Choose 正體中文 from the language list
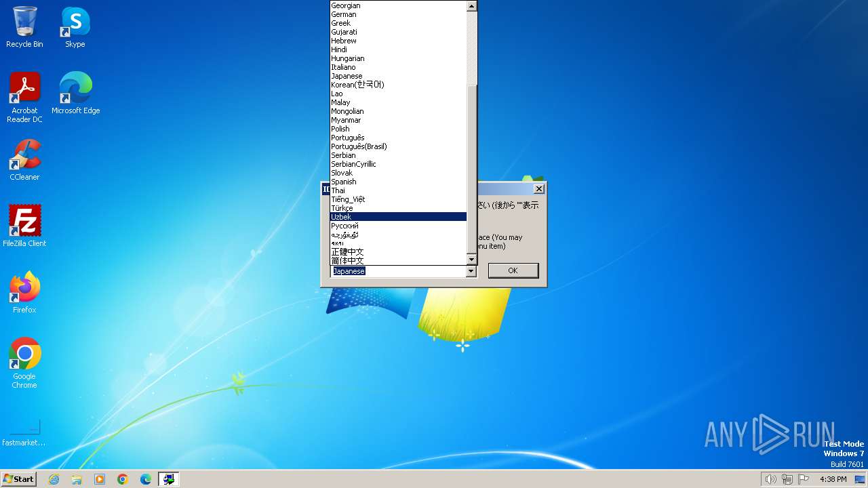868x488 pixels. tap(398, 252)
